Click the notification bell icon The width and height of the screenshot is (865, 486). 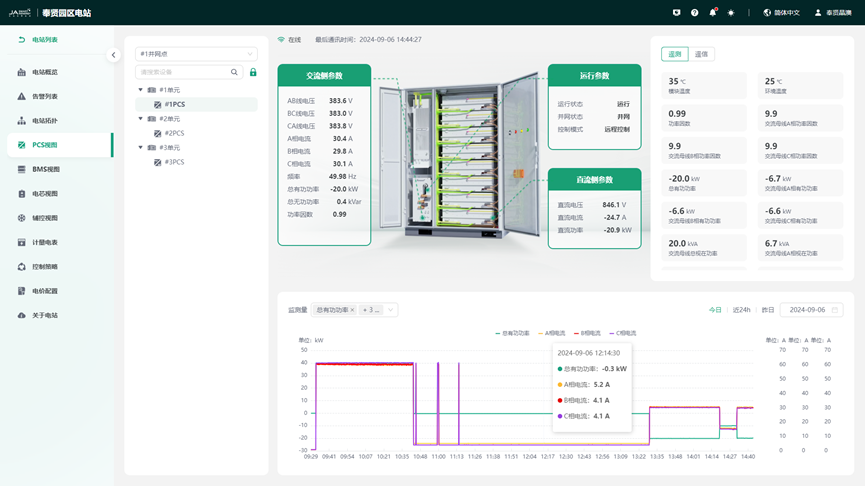[x=713, y=13]
